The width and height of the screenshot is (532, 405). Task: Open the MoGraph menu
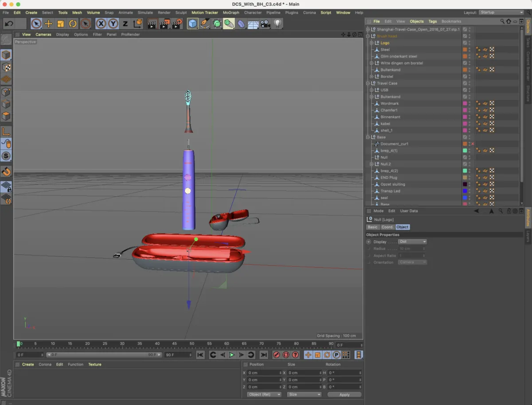pyautogui.click(x=231, y=12)
